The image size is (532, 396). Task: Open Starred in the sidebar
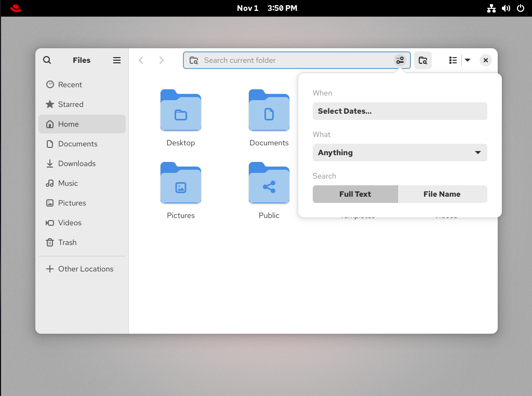(x=71, y=104)
